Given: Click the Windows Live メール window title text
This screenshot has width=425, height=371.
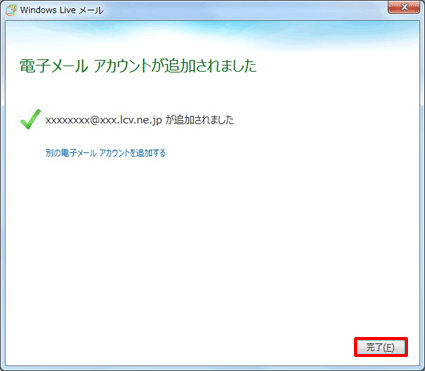Looking at the screenshot, I should [62, 10].
